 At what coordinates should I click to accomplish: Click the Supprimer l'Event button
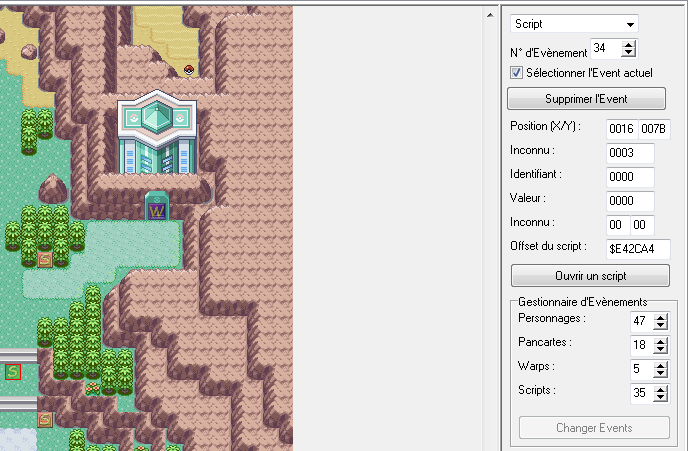[x=586, y=99]
